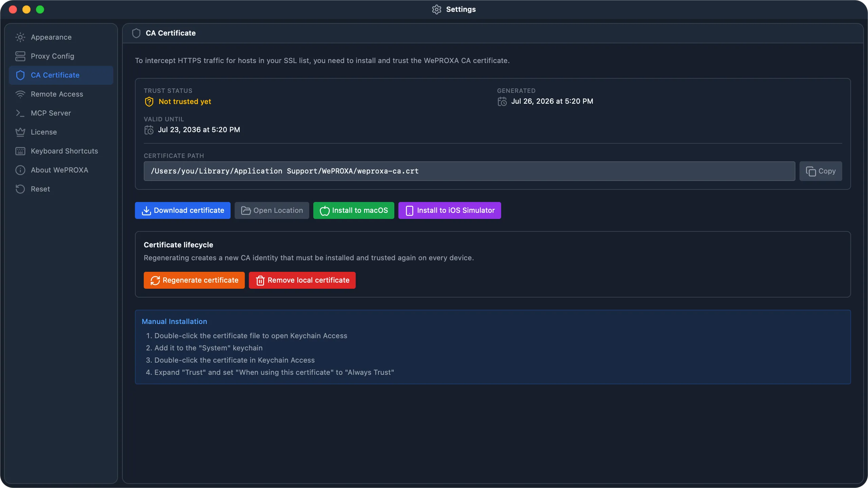
Task: Click the Reset circular arrow icon
Action: [x=20, y=189]
